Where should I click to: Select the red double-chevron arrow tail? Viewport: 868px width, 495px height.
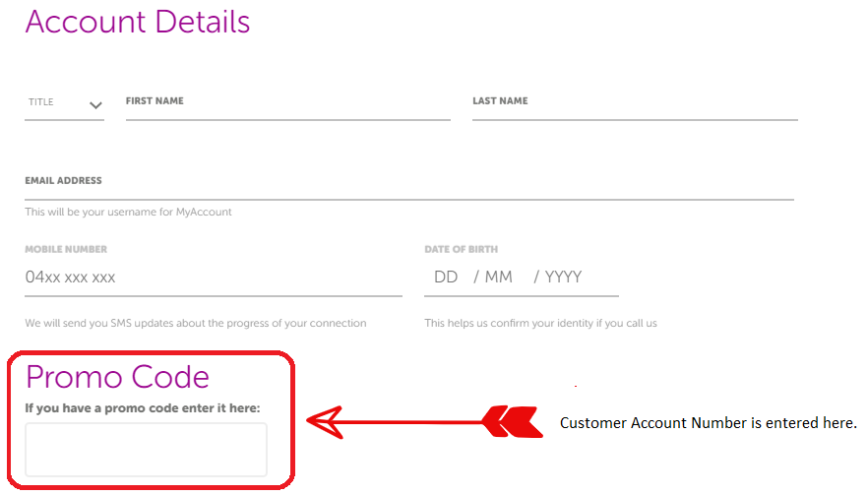coord(512,422)
